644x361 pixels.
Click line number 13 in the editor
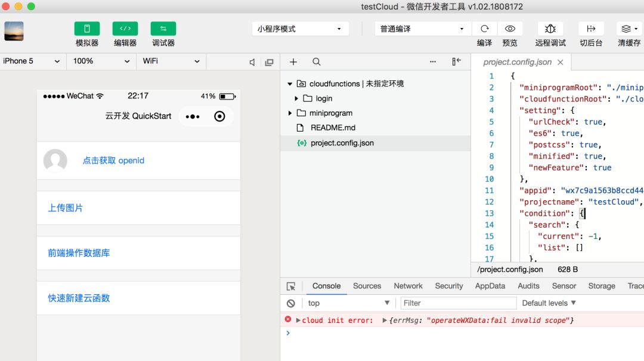(x=489, y=213)
